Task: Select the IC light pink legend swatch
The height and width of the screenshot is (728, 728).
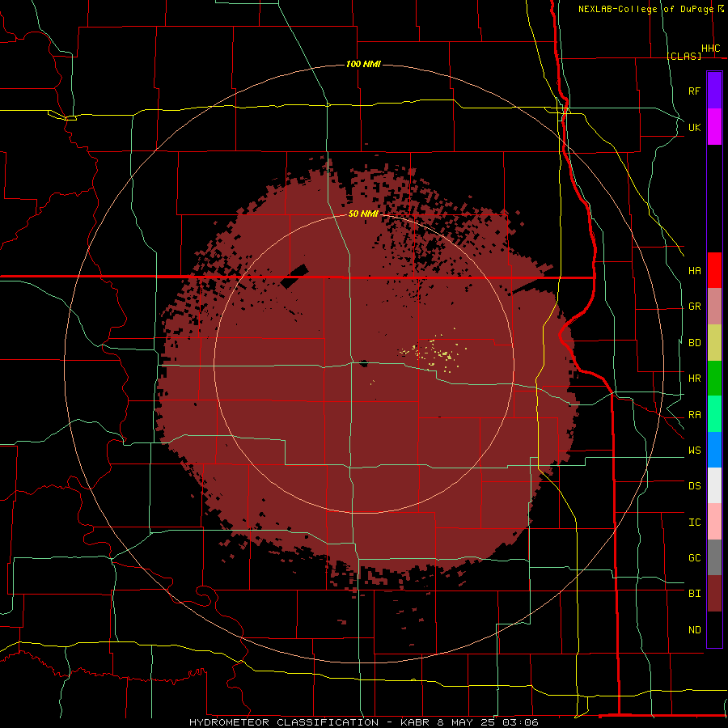Action: pyautogui.click(x=714, y=522)
